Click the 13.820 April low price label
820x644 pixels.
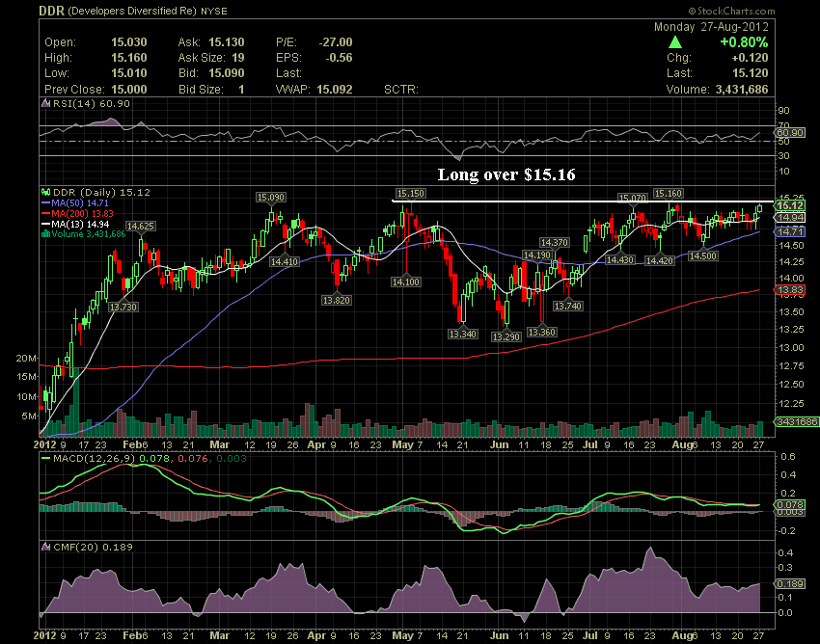[x=337, y=300]
